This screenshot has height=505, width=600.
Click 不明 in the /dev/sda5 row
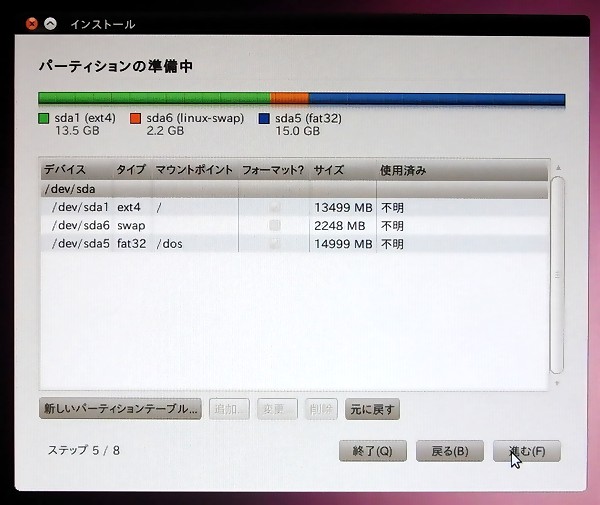(x=393, y=244)
